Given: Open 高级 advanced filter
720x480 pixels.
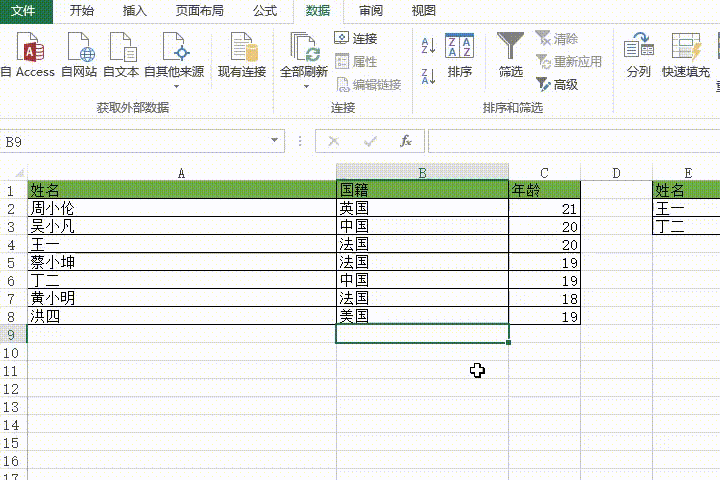Looking at the screenshot, I should (x=557, y=84).
